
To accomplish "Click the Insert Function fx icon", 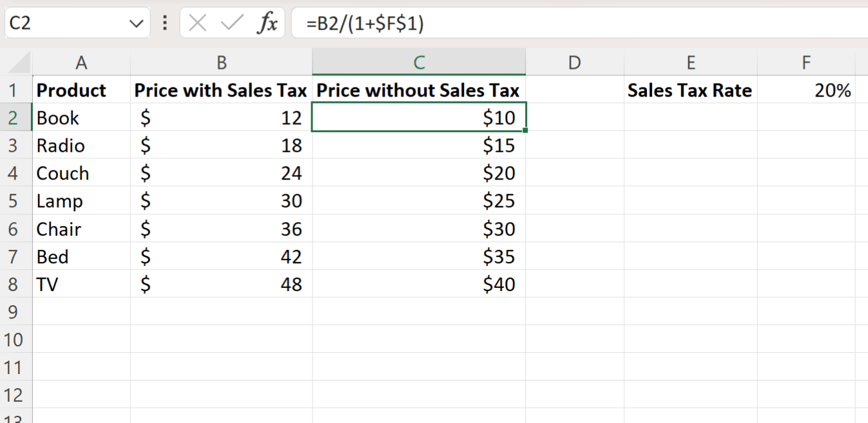I will tap(267, 24).
